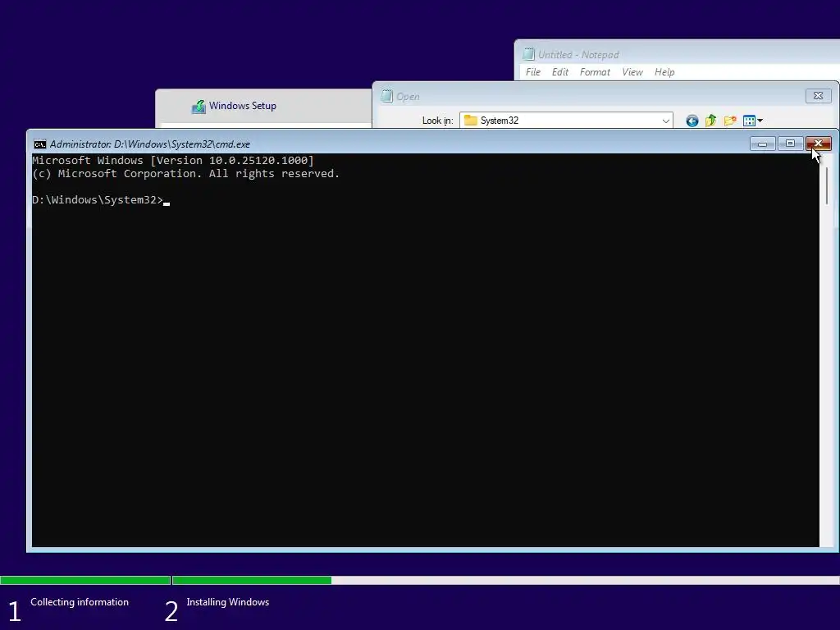Open Notepad File menu
The width and height of the screenshot is (840, 630).
[533, 72]
